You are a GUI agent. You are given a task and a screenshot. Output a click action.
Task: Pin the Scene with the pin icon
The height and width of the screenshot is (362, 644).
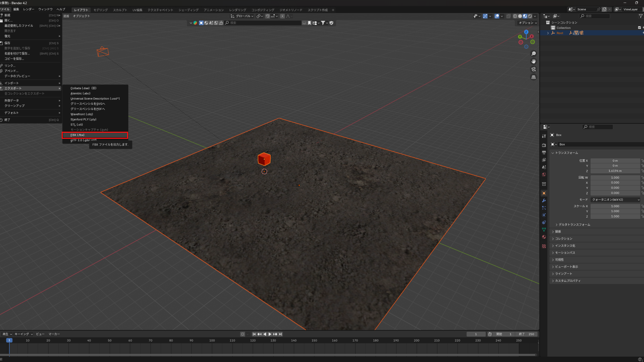click(598, 9)
